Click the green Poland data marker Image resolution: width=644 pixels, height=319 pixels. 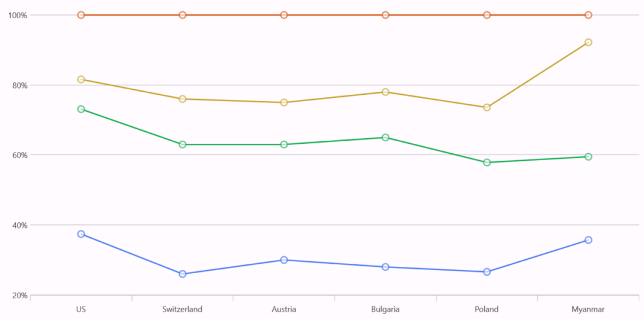[487, 163]
